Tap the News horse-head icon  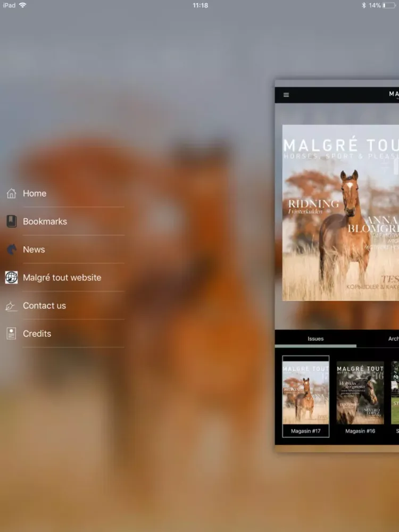pos(11,250)
